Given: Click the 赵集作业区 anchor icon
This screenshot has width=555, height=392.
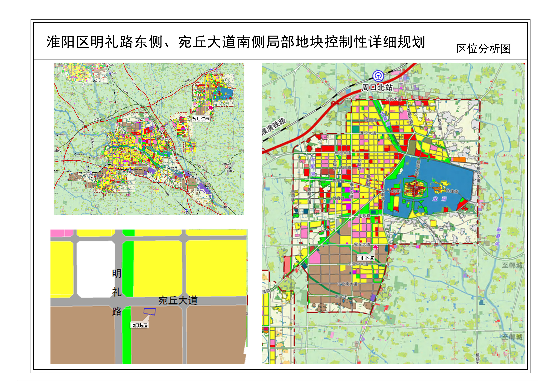Looking at the screenshot, I should 76,154.
